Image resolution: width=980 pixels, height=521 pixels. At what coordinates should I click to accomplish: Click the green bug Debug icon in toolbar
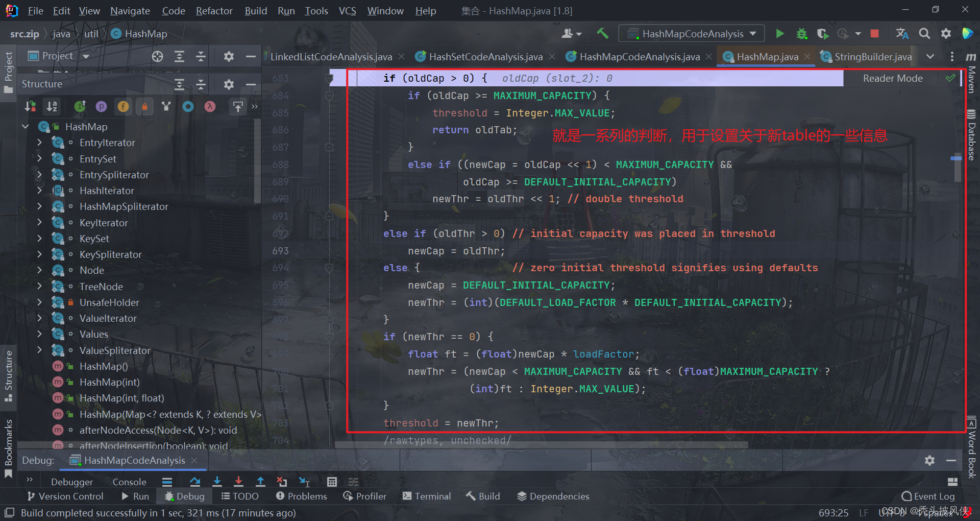801,34
